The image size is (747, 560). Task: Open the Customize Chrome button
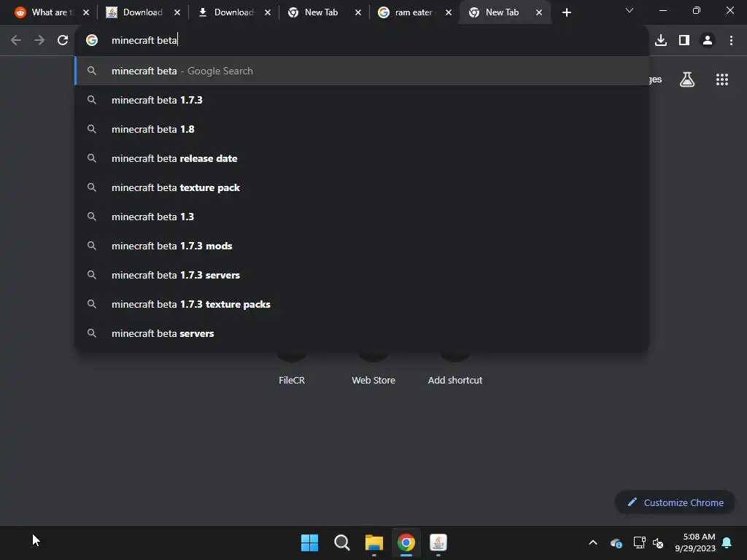675,502
